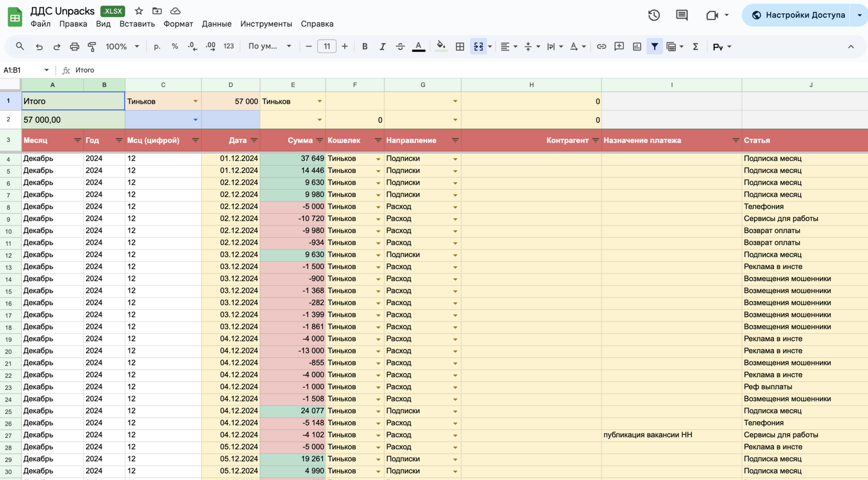
Task: Toggle italic formatting
Action: tap(382, 46)
